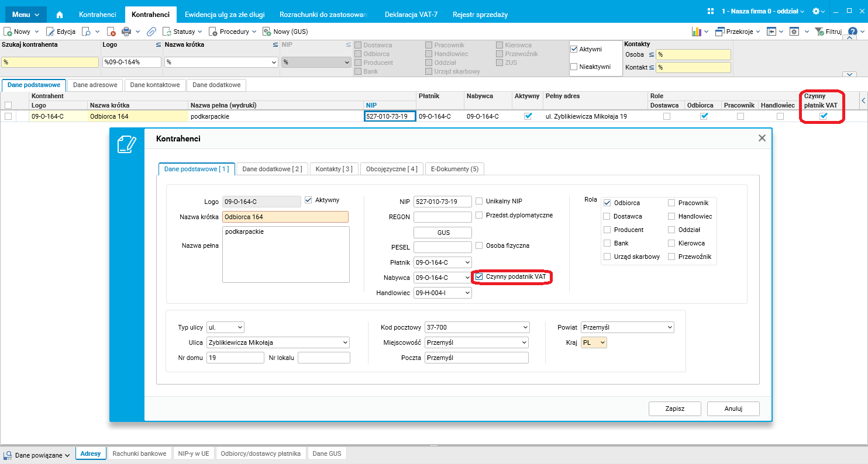Open the printer icon in toolbar
Viewport: 868px width, 464px height.
click(126, 32)
